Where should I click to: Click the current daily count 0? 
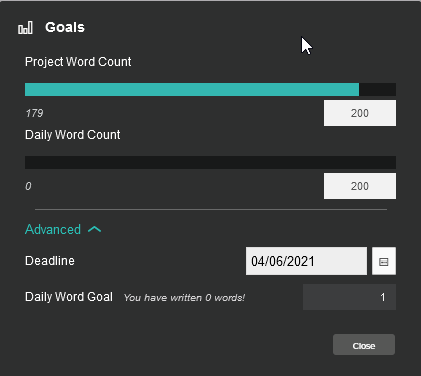pyautogui.click(x=28, y=186)
